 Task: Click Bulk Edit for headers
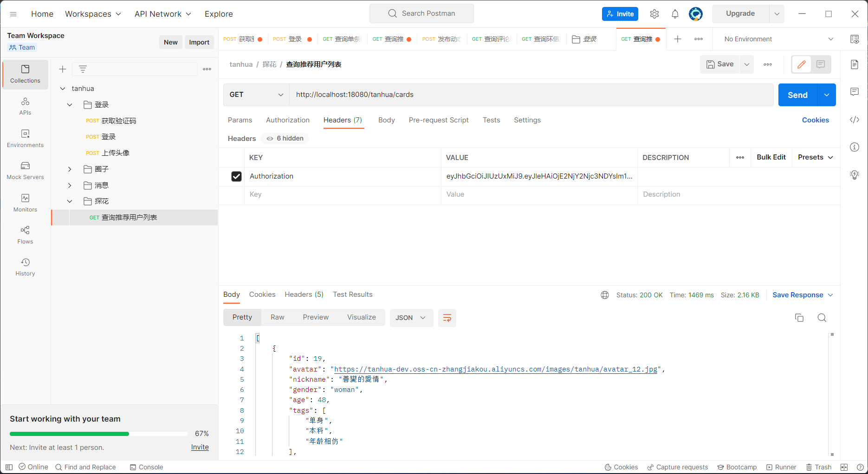coord(771,157)
